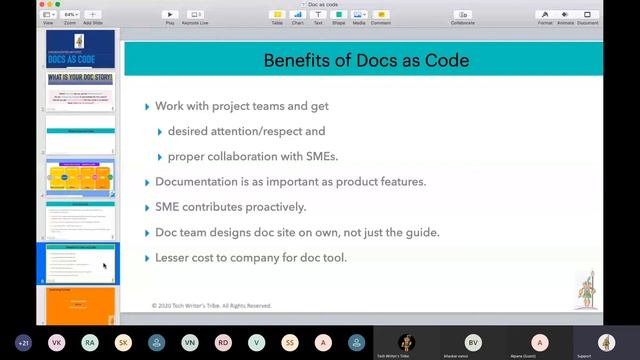The image size is (640, 360).
Task: Select the fifth slide thumbnail
Action: 80,221
